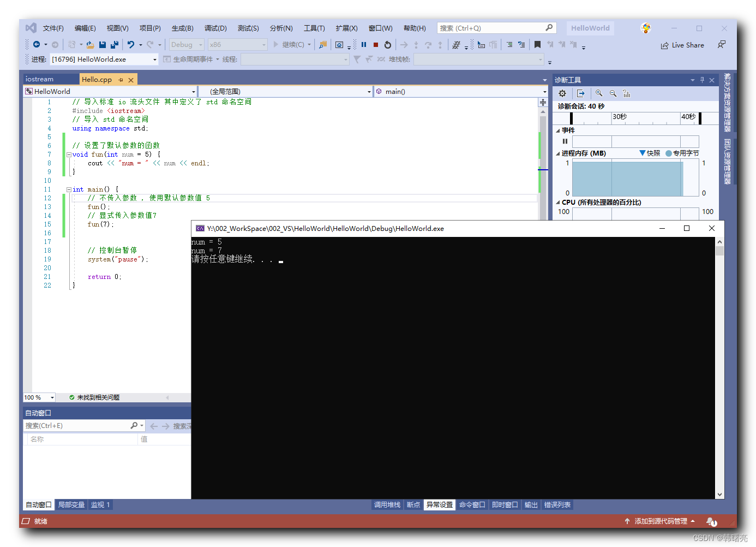Switch to the iostream tab
Screen dimensions: 756x547
pyautogui.click(x=38, y=79)
